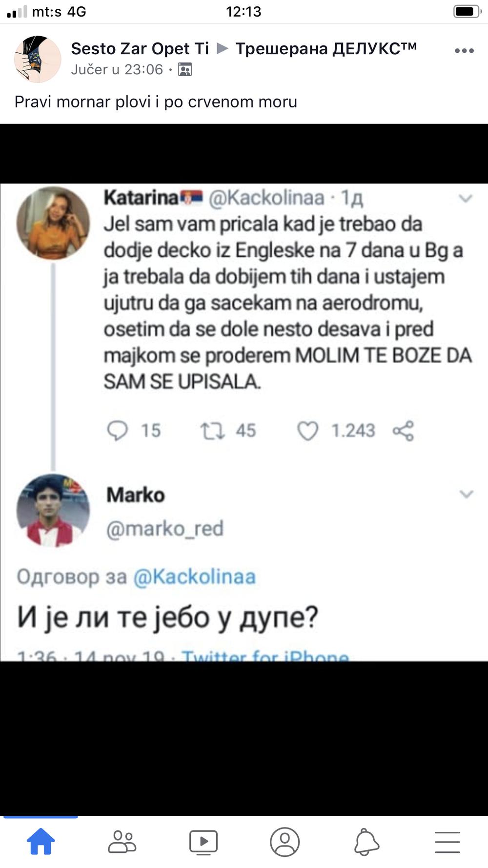Image resolution: width=488 pixels, height=868 pixels.
Task: Expand the chevron on Katarina's tweet
Action: [466, 198]
